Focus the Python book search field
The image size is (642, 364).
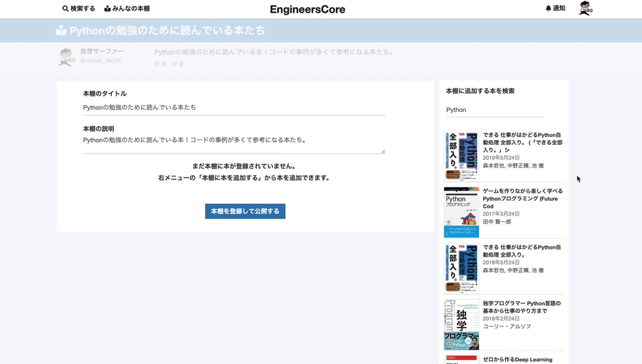495,110
